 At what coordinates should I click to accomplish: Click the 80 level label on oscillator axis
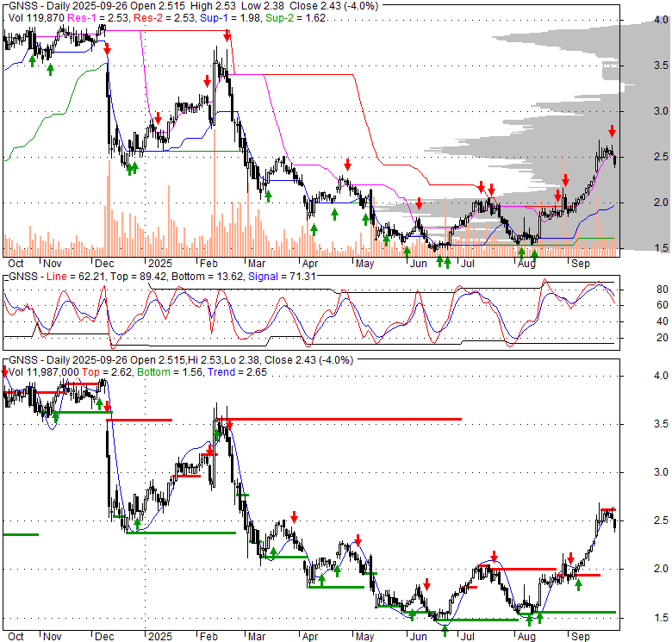[x=663, y=290]
